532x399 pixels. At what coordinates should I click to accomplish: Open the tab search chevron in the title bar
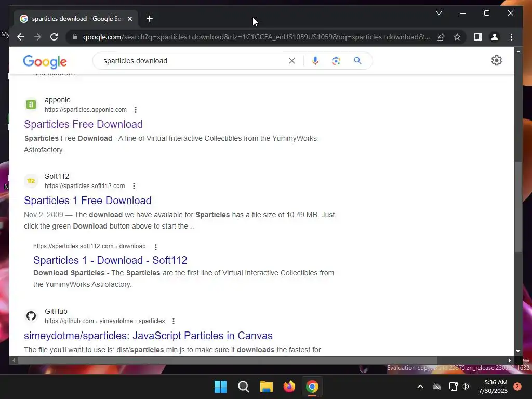pos(438,13)
